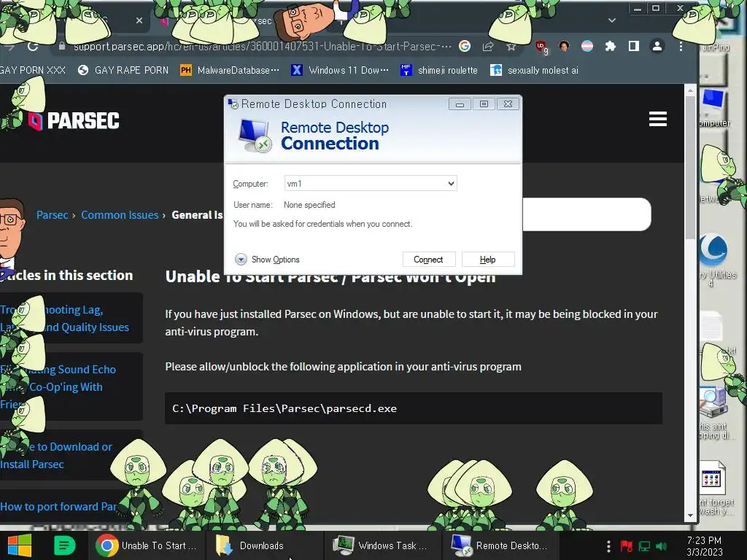Open Chrome's tab search chevron

(x=612, y=20)
